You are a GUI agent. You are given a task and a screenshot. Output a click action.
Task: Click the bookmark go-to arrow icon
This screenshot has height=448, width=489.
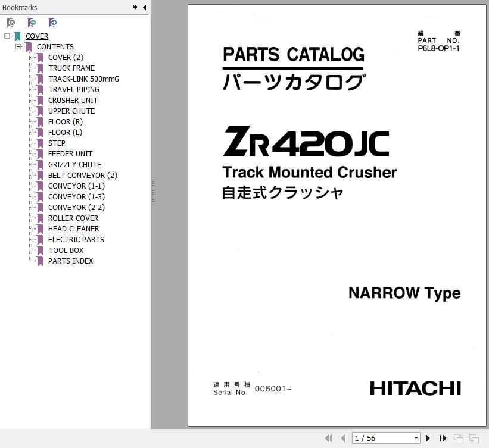coord(52,23)
